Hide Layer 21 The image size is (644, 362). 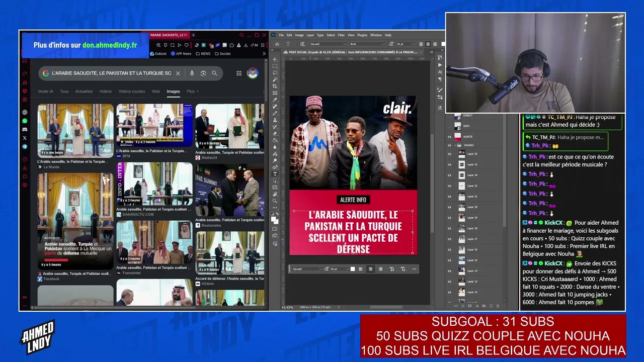(450, 196)
